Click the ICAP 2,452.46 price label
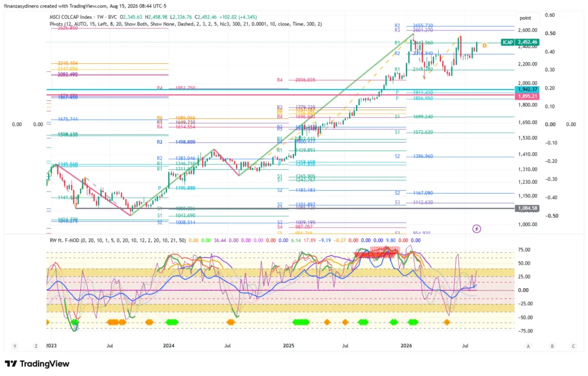 point(520,42)
